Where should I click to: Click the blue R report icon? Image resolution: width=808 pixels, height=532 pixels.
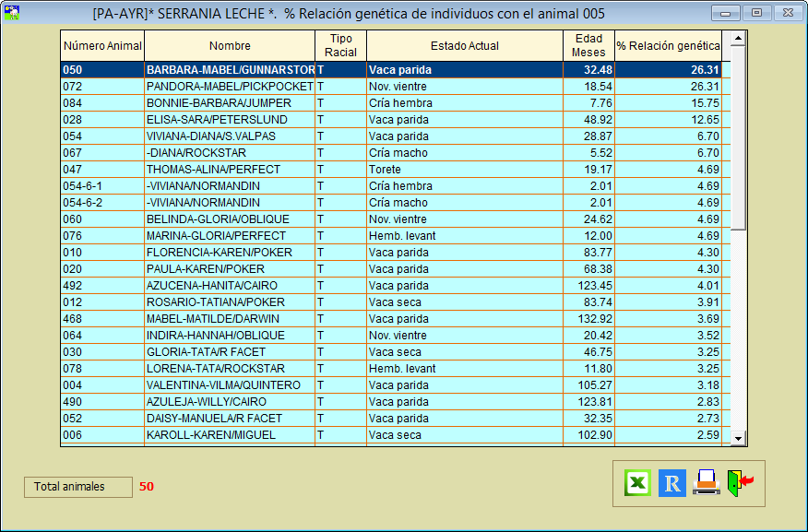pos(671,483)
